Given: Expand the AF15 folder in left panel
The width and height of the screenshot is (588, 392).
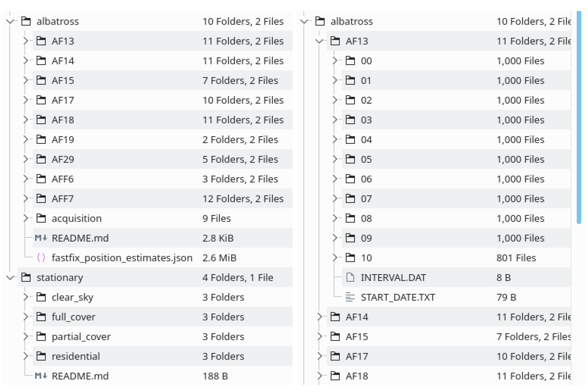Looking at the screenshot, I should click(25, 80).
